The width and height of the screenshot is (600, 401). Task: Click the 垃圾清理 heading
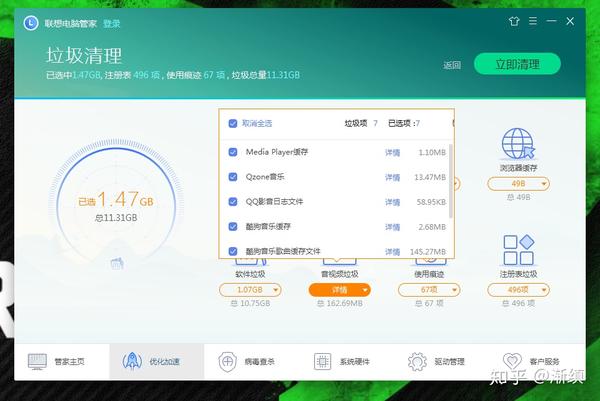pyautogui.click(x=84, y=55)
